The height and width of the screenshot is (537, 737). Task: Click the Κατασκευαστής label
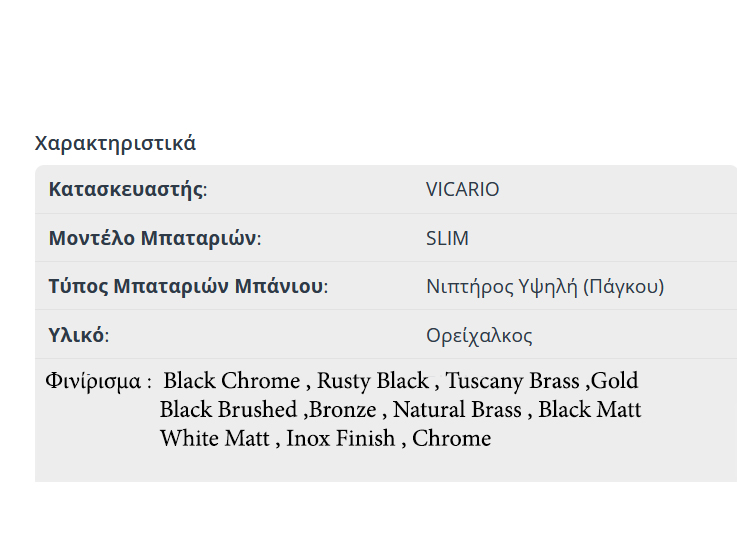click(x=128, y=190)
